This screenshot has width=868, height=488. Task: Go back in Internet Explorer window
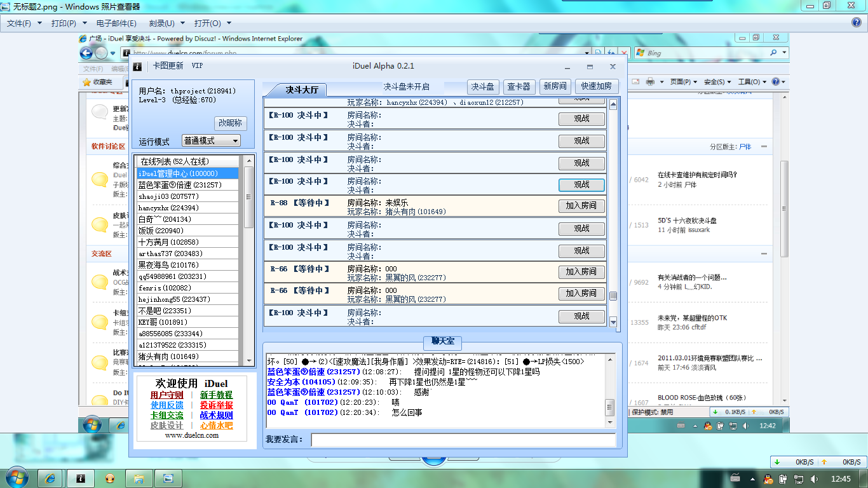click(x=85, y=53)
